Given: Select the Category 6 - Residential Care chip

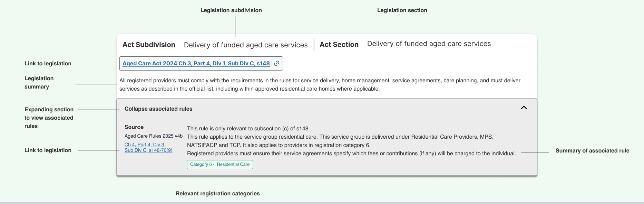Looking at the screenshot, I should point(220,165).
